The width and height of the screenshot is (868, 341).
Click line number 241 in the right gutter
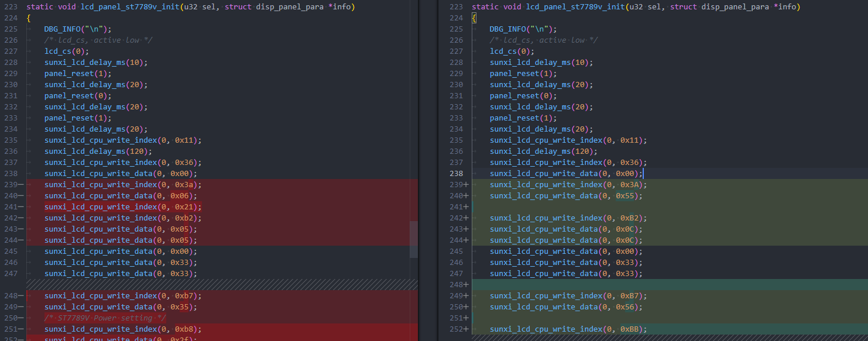(x=455, y=207)
